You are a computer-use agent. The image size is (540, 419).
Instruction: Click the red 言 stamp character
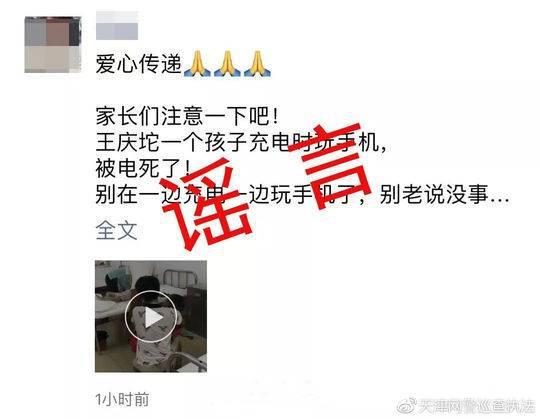click(x=329, y=166)
